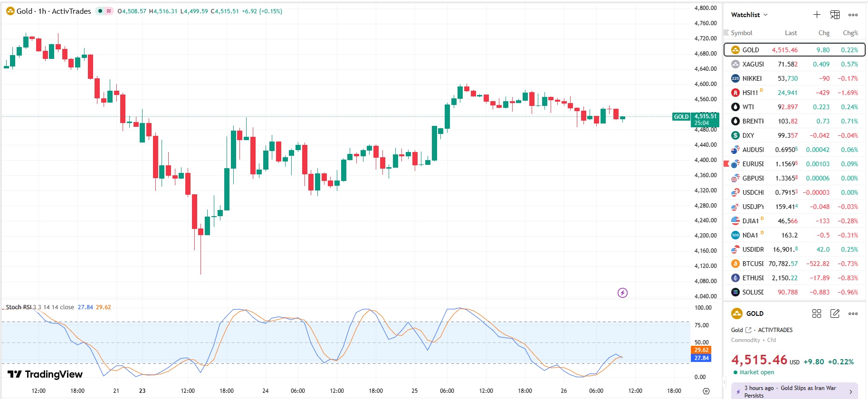Toggle the red flag on EURUSD row
Image resolution: width=868 pixels, height=399 pixels.
(726, 164)
